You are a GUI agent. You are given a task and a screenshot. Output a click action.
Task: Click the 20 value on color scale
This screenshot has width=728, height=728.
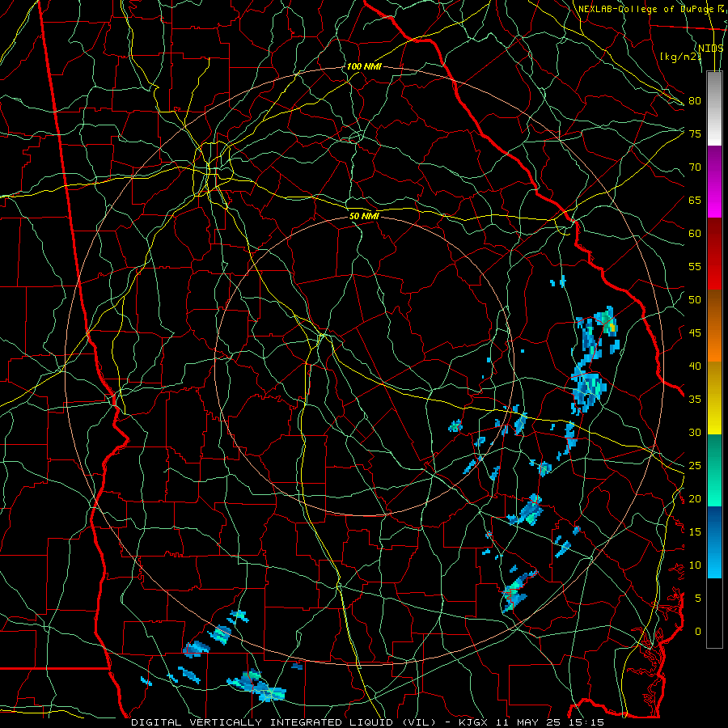tap(695, 498)
